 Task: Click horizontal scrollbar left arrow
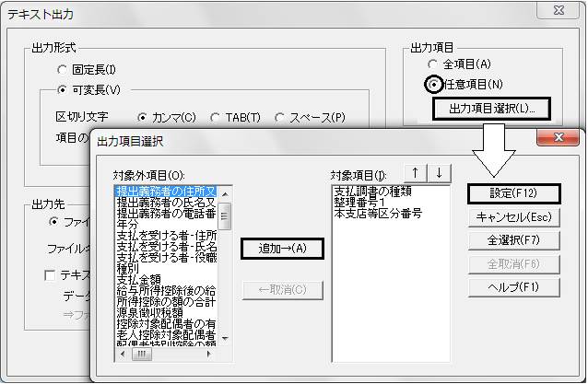click(x=122, y=354)
